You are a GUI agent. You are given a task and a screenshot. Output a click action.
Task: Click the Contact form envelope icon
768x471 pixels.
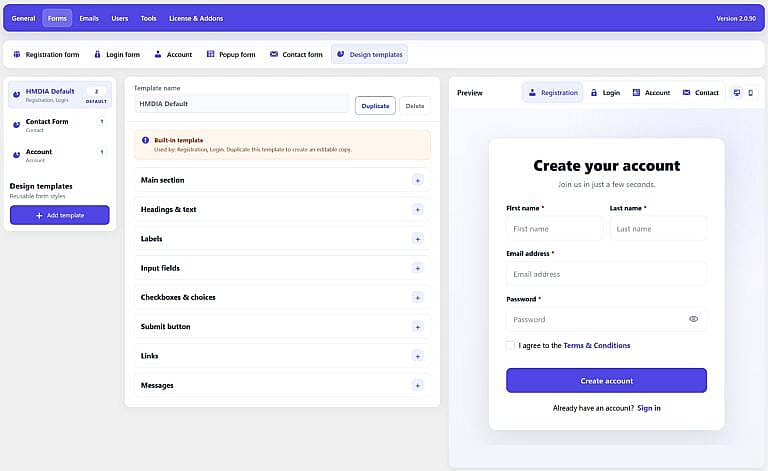click(274, 54)
